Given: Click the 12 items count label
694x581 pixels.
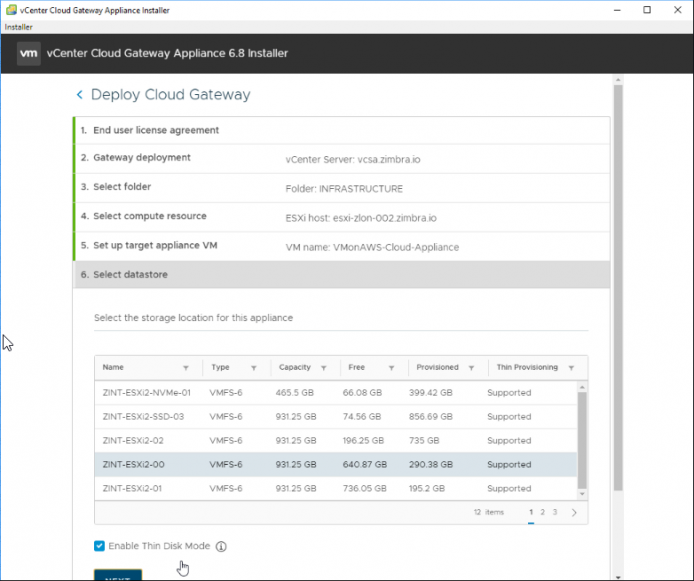Looking at the screenshot, I should tap(489, 512).
